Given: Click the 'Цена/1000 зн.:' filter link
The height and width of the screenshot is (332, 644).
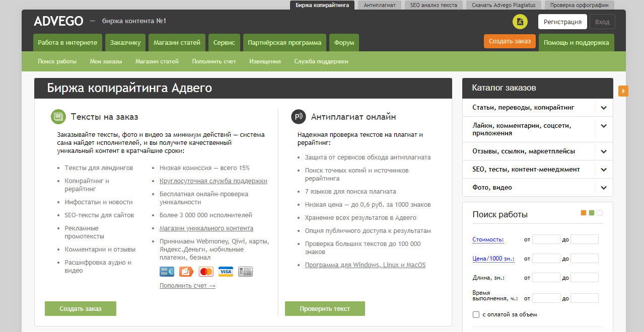Looking at the screenshot, I should point(493,259).
